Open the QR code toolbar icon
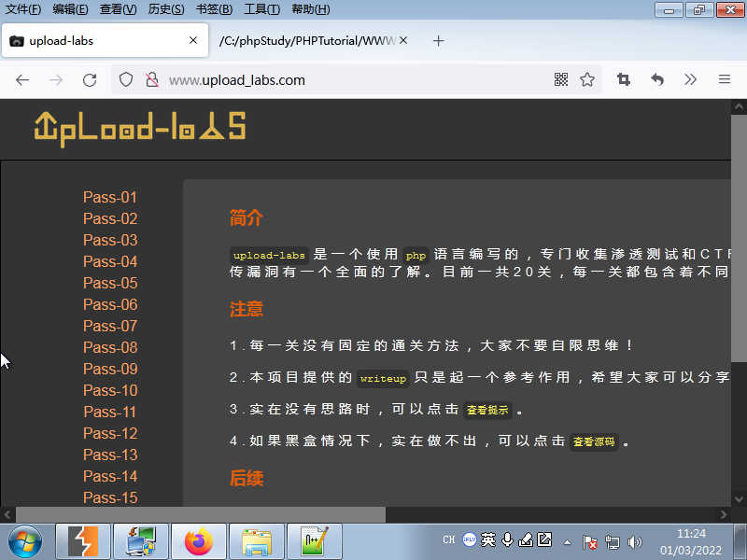The image size is (747, 560). [x=560, y=80]
